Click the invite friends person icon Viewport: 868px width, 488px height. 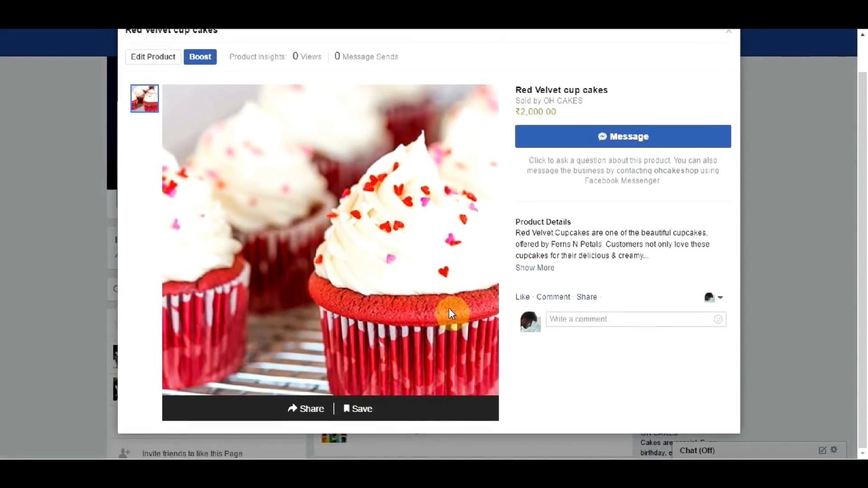(124, 453)
